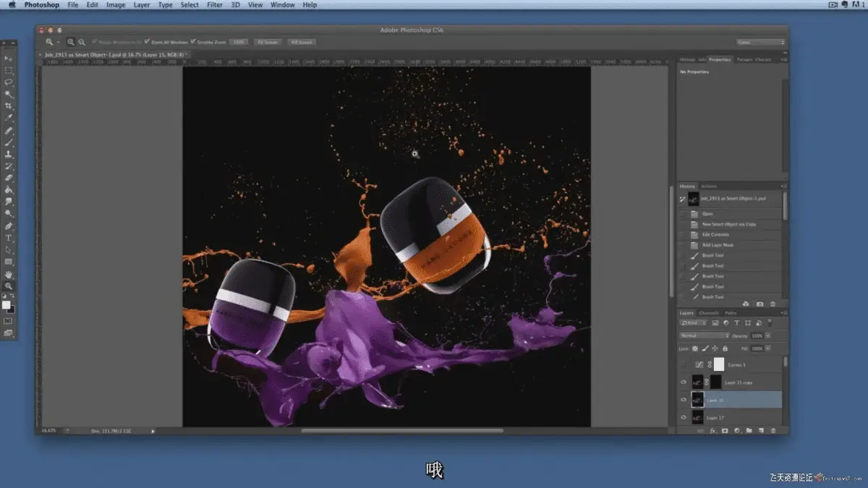Open the layer blend mode dropdown

point(705,335)
